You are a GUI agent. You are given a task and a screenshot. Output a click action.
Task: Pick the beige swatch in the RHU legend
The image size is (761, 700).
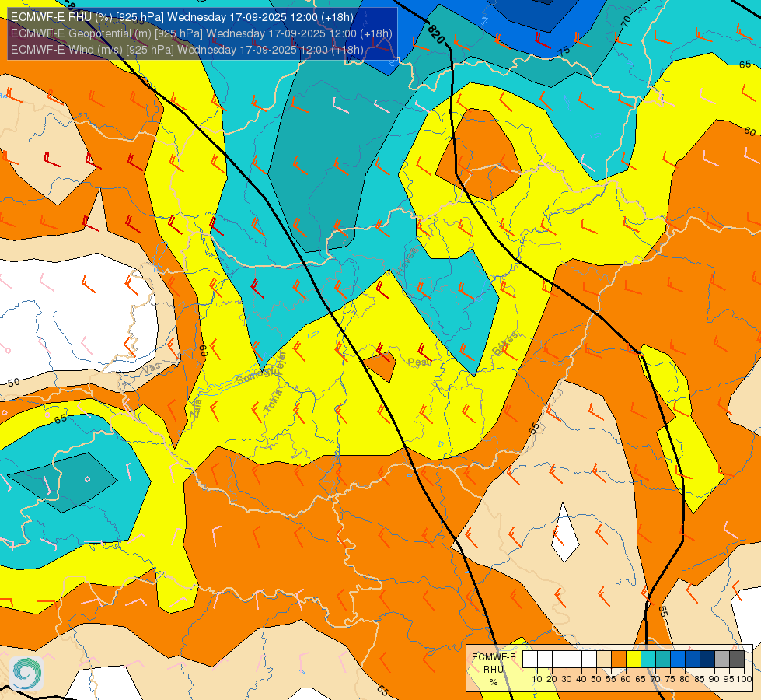[604, 660]
